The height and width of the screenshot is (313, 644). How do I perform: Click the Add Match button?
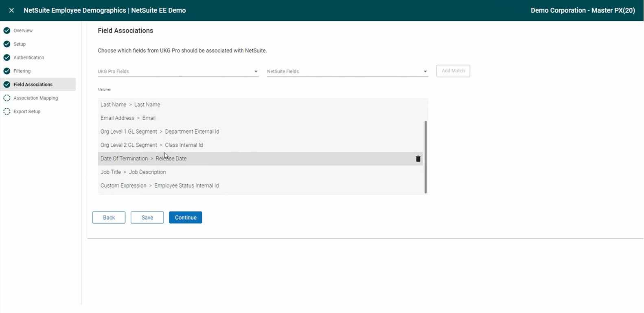click(453, 71)
